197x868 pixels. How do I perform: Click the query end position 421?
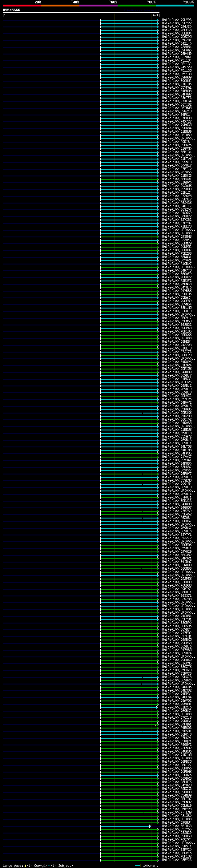[155, 15]
